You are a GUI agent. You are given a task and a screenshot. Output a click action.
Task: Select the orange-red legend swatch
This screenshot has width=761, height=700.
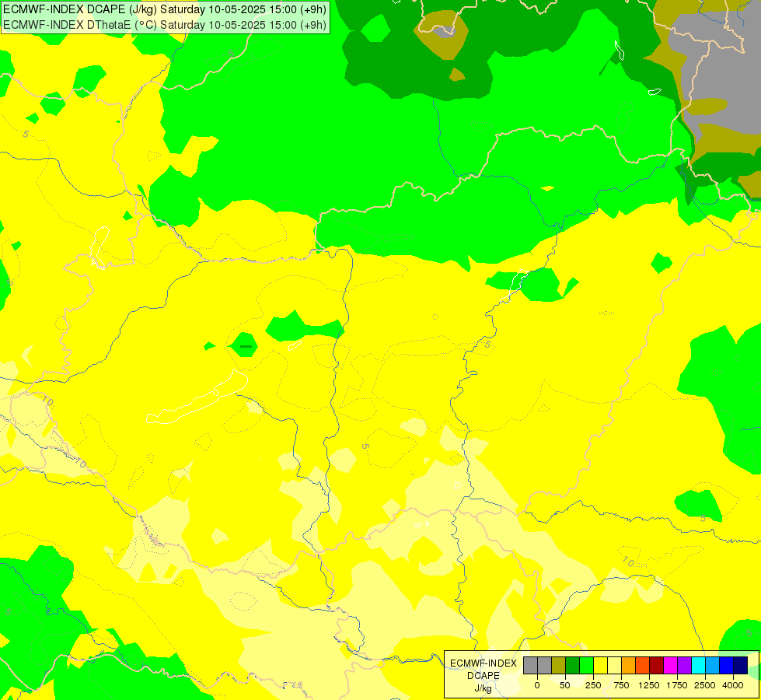pyautogui.click(x=643, y=666)
